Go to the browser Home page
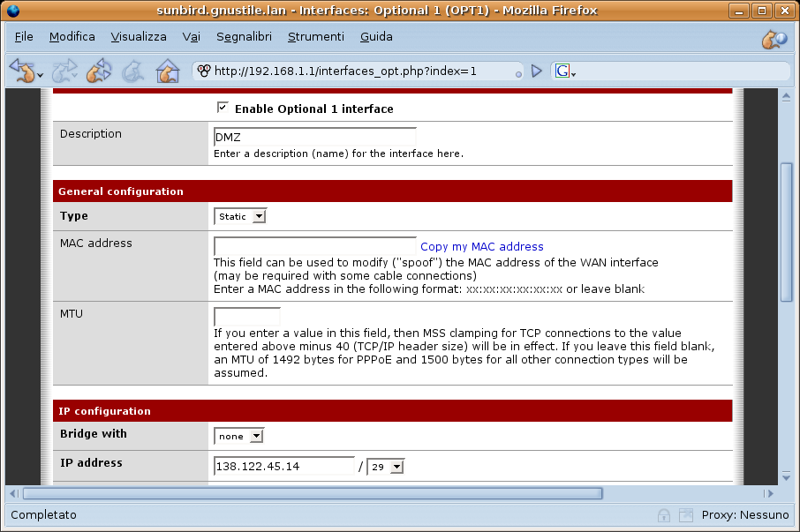This screenshot has width=800, height=532. point(167,71)
